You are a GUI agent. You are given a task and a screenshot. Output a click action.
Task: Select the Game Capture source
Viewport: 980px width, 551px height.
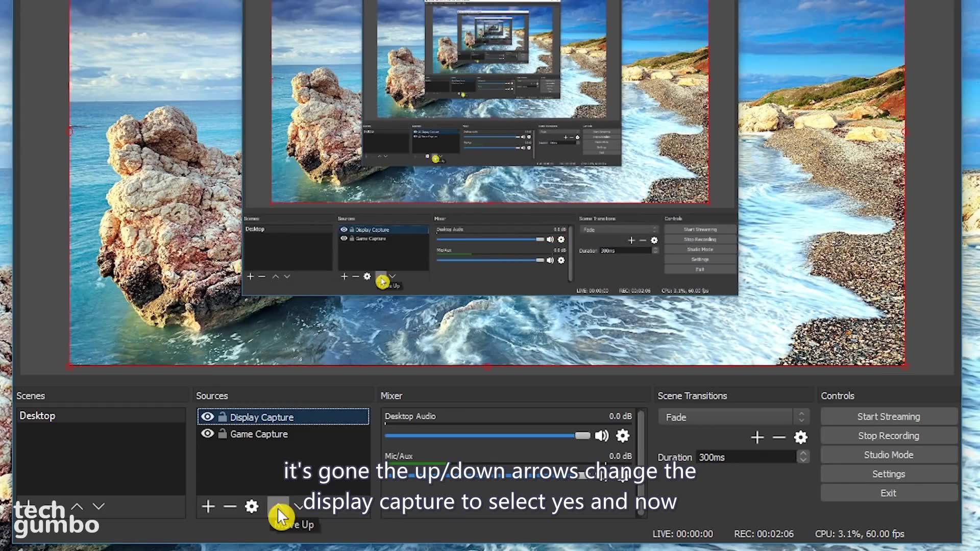pyautogui.click(x=259, y=434)
